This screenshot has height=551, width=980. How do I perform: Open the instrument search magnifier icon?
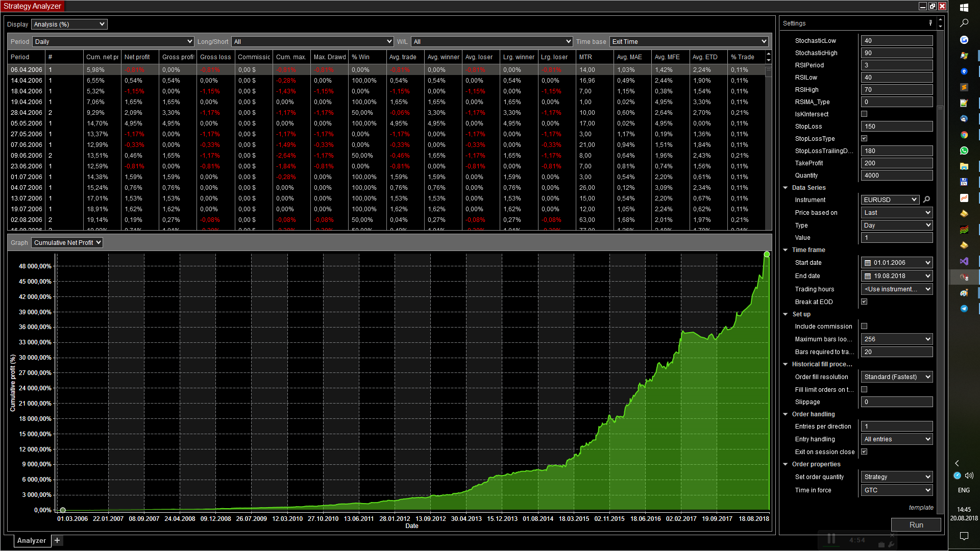pos(926,199)
